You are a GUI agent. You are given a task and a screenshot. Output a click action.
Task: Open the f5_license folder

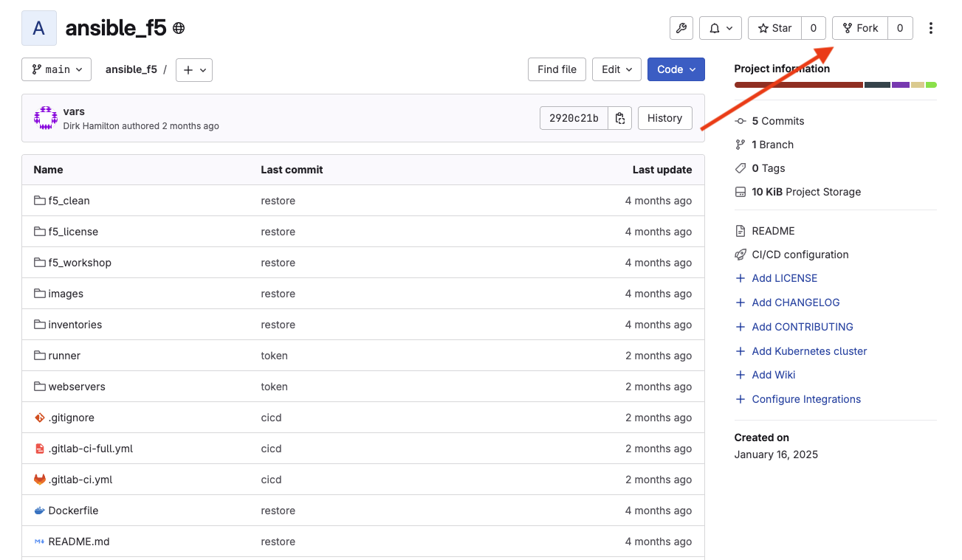(73, 232)
